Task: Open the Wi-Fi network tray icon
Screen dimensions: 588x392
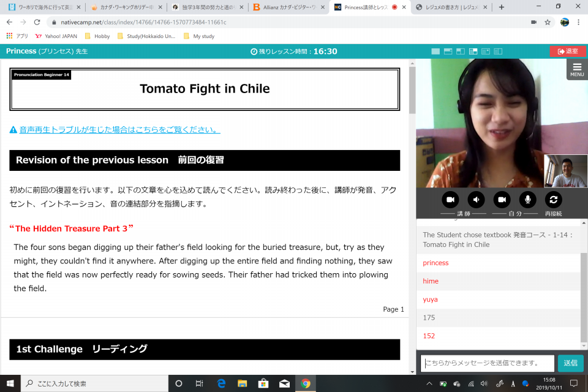Action: [470, 383]
